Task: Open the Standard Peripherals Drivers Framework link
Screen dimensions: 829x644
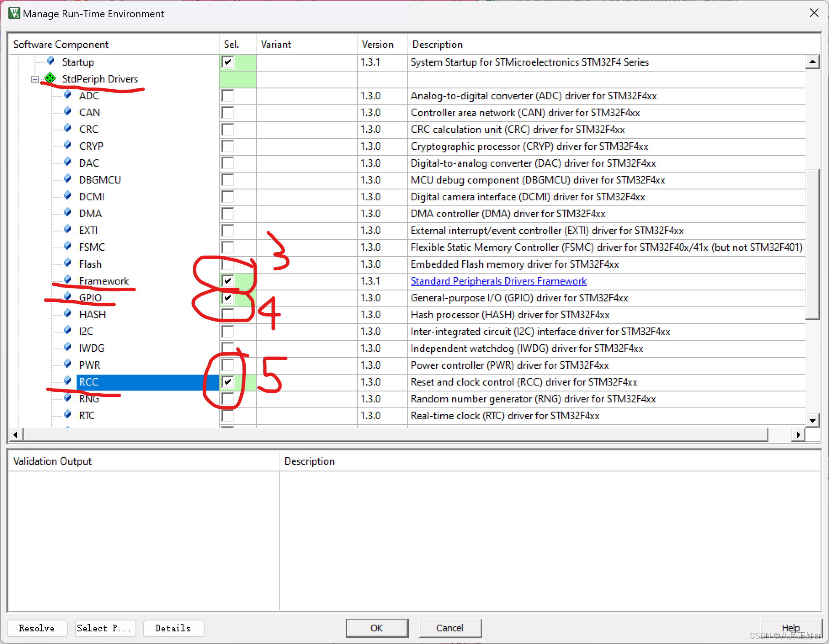Action: pyautogui.click(x=498, y=281)
